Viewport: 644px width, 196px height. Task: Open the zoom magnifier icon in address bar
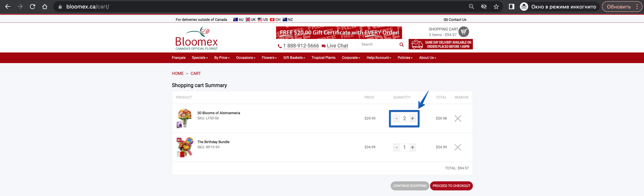[x=471, y=7]
